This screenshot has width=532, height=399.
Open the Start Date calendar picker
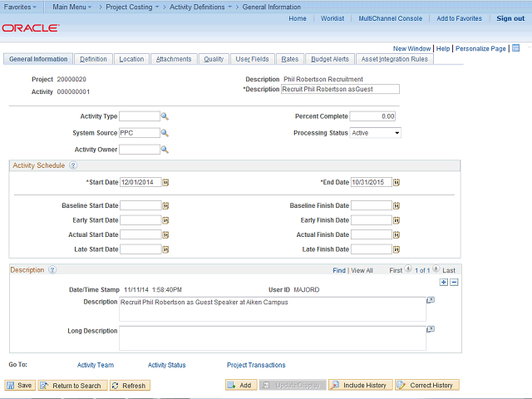point(165,182)
